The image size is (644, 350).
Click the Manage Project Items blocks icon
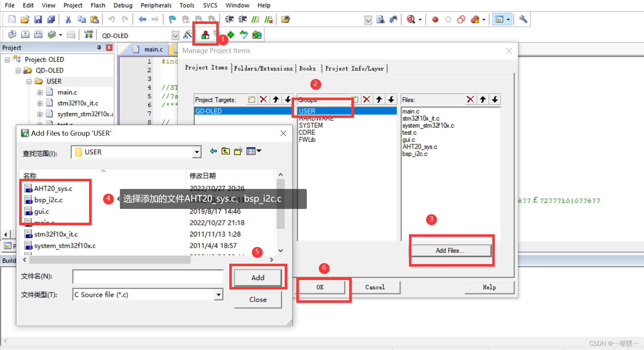click(205, 34)
